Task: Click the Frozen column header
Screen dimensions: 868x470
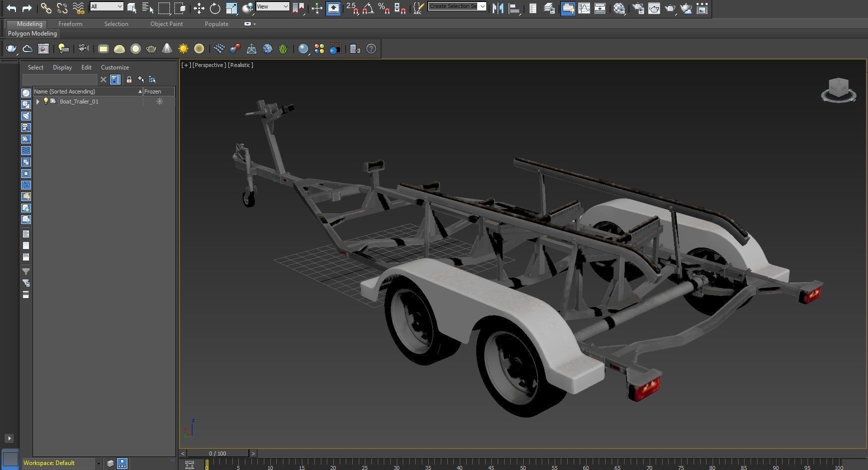Action: tap(159, 91)
